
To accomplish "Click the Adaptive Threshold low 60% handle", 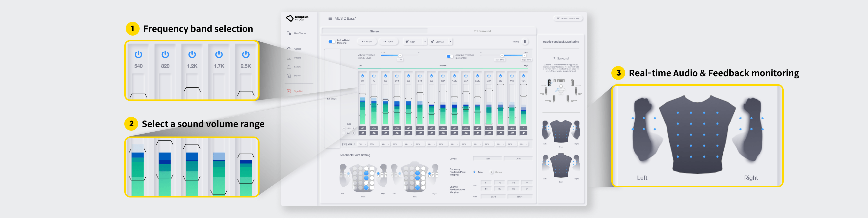I will pos(502,55).
